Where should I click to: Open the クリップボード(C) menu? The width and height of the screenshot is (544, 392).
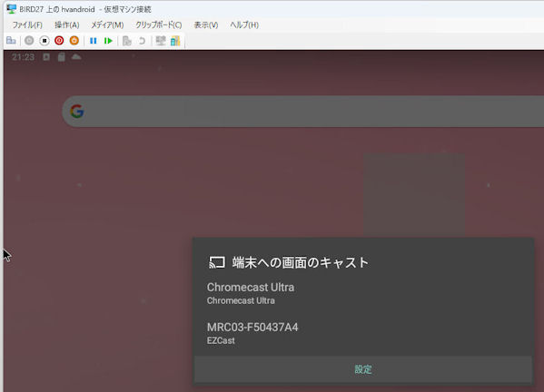tap(159, 25)
